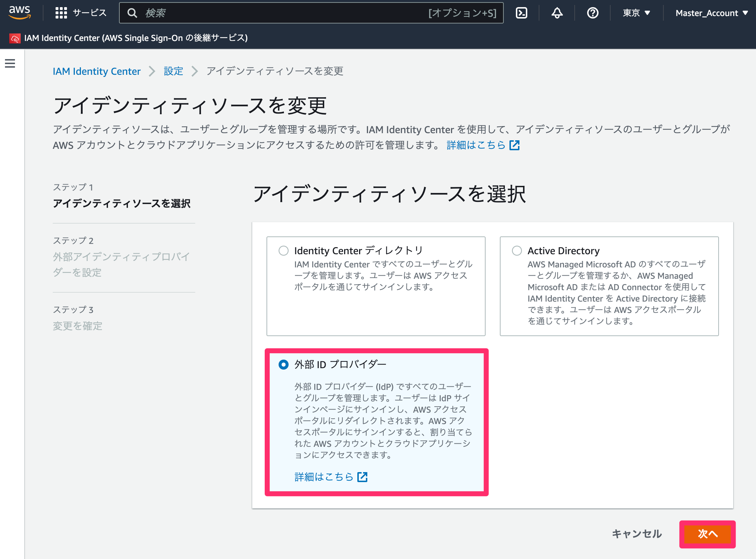Image resolution: width=756 pixels, height=559 pixels.
Task: Click IAM Identity Center service title in header
Action: click(136, 38)
